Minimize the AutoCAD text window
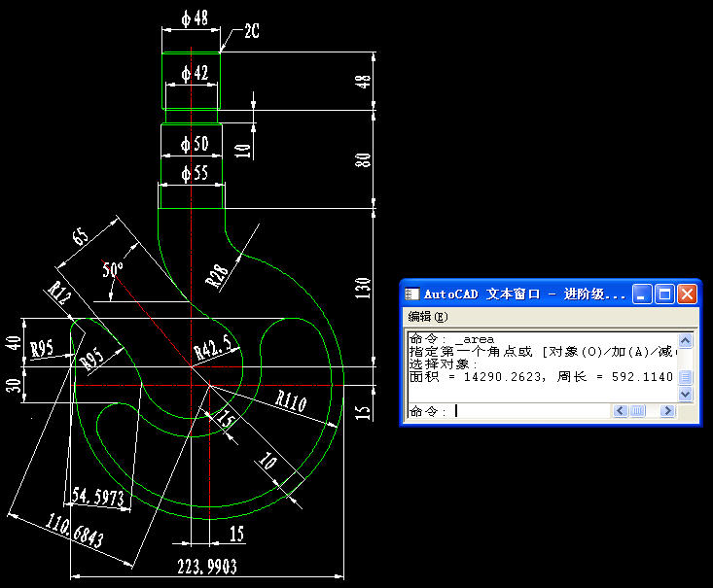 click(642, 294)
